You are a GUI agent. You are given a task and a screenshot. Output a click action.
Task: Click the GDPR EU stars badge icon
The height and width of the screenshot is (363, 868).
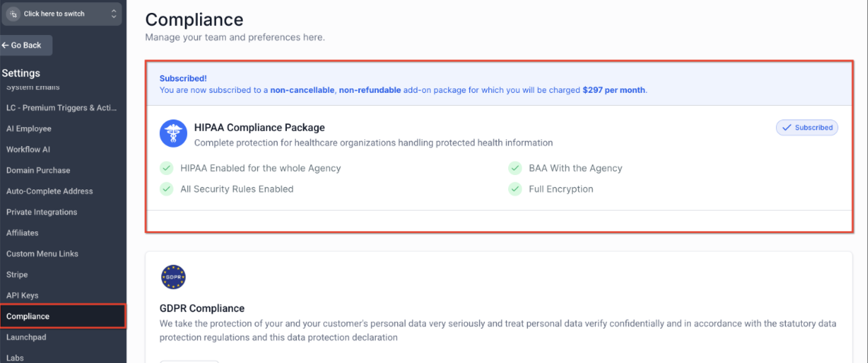173,277
